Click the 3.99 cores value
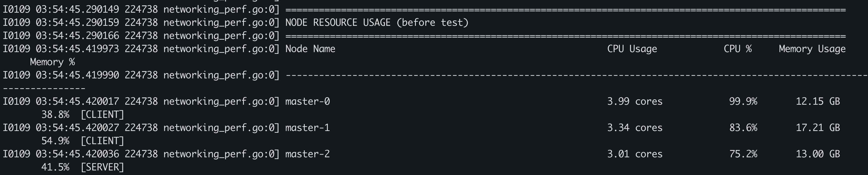868x175 pixels. [634, 101]
